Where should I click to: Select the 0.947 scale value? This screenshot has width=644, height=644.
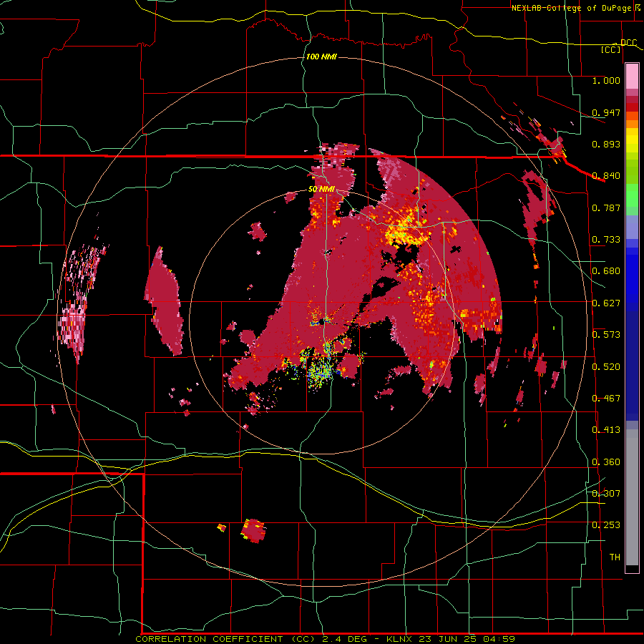(x=606, y=112)
